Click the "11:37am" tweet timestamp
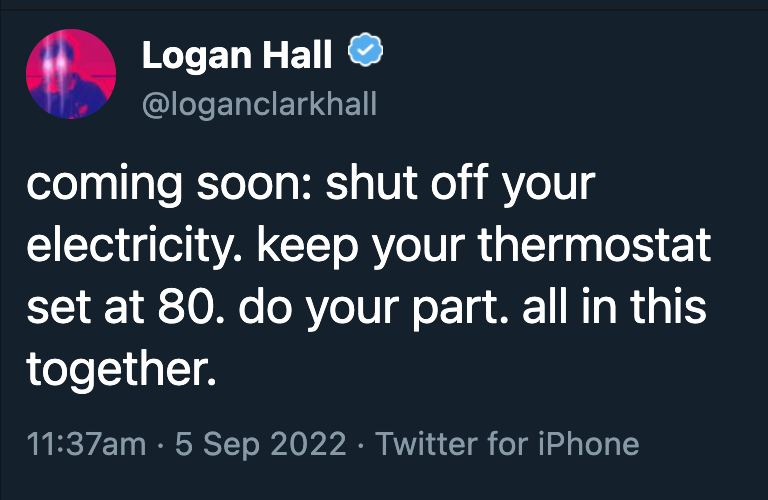The height and width of the screenshot is (500, 768). pyautogui.click(x=85, y=443)
